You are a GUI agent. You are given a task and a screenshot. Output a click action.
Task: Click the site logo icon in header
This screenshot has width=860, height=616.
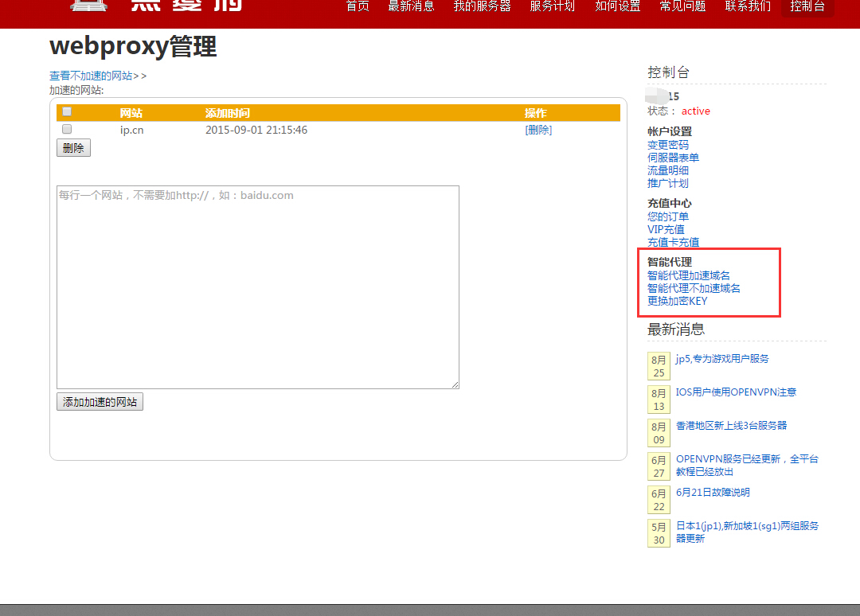point(87,5)
